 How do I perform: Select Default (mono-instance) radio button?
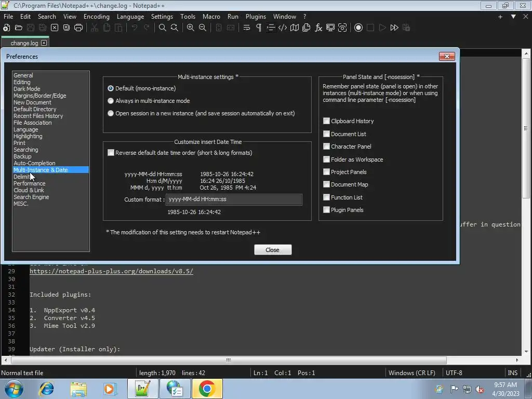click(x=111, y=88)
